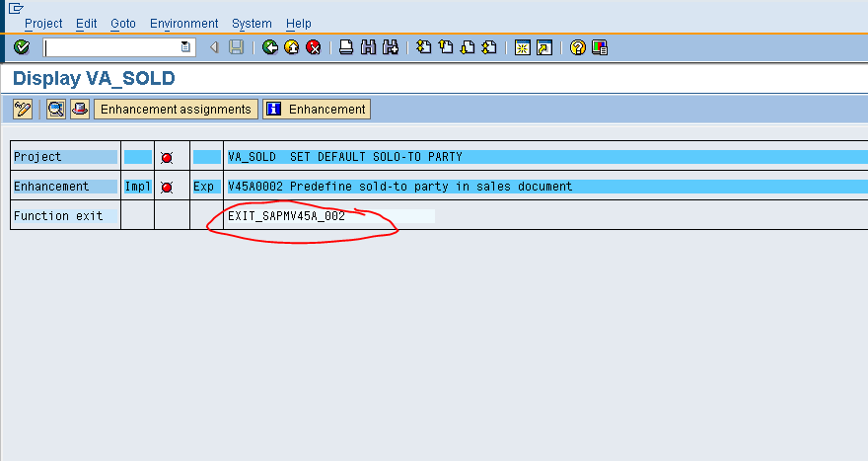The image size is (868, 461).
Task: Open the Edit menu
Action: 87,24
